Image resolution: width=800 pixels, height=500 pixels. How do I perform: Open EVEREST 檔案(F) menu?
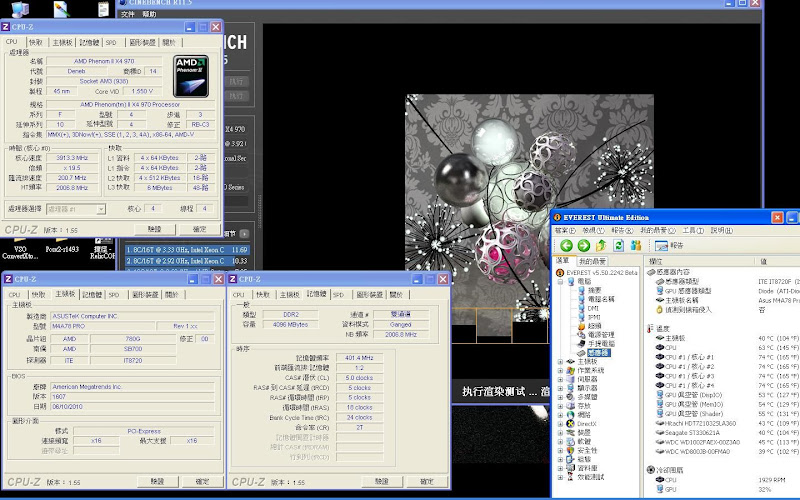click(x=565, y=231)
